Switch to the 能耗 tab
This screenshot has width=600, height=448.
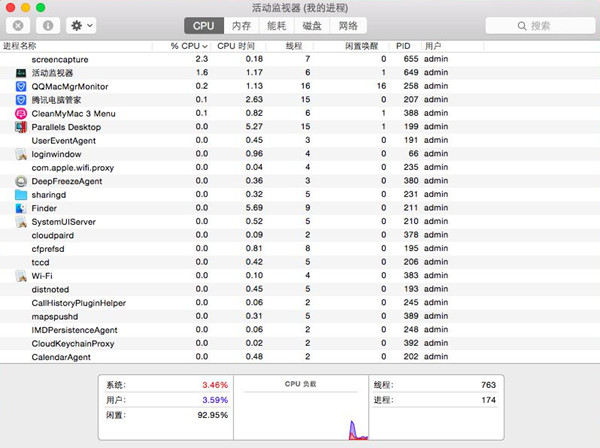277,25
